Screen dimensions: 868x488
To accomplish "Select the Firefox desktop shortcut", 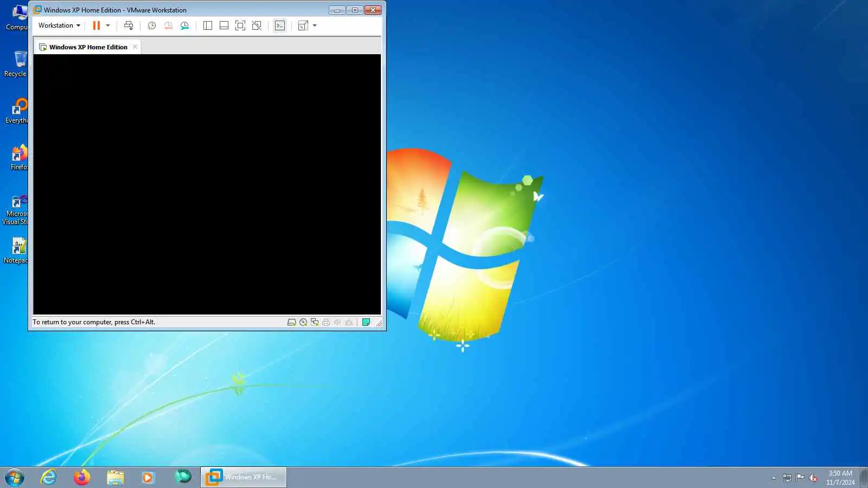I will [18, 157].
